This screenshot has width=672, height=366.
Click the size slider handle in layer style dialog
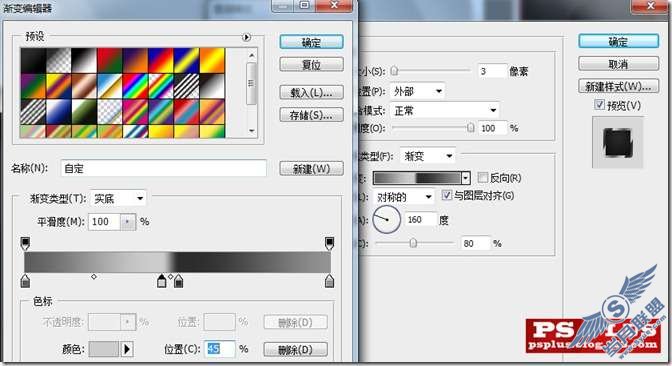click(394, 71)
